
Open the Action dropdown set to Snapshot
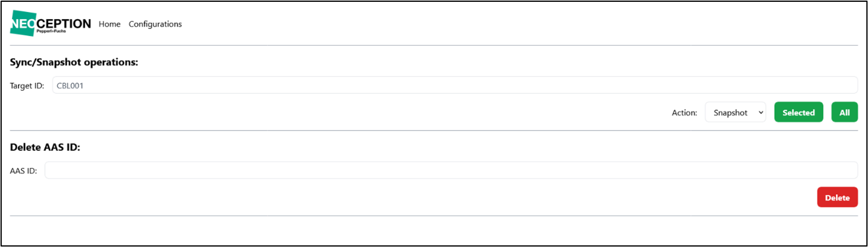[x=736, y=112]
